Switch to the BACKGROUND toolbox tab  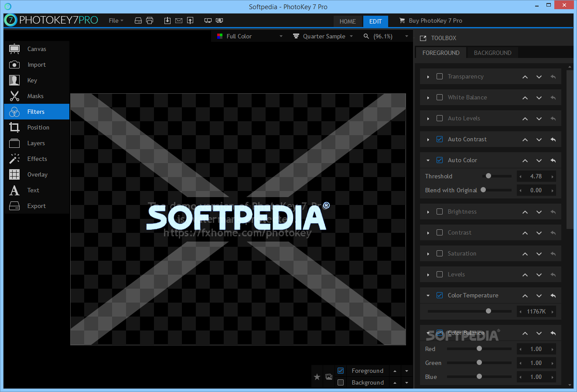(492, 53)
